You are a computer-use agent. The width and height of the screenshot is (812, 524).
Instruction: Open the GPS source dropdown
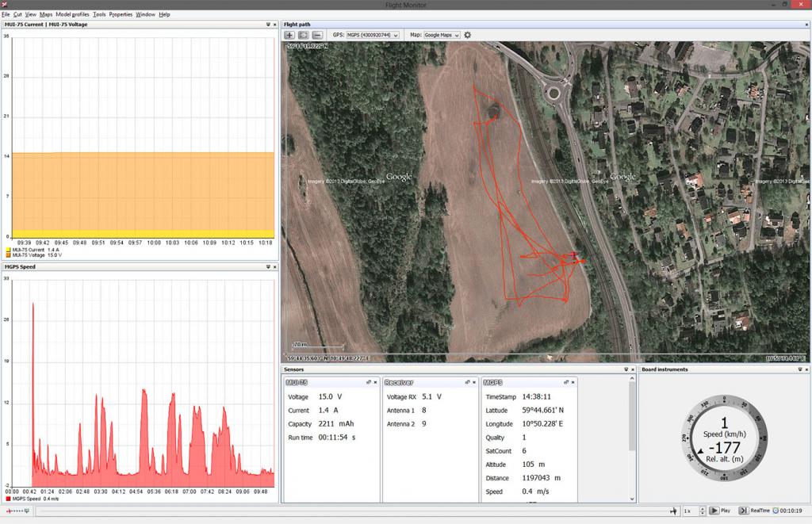[372, 35]
